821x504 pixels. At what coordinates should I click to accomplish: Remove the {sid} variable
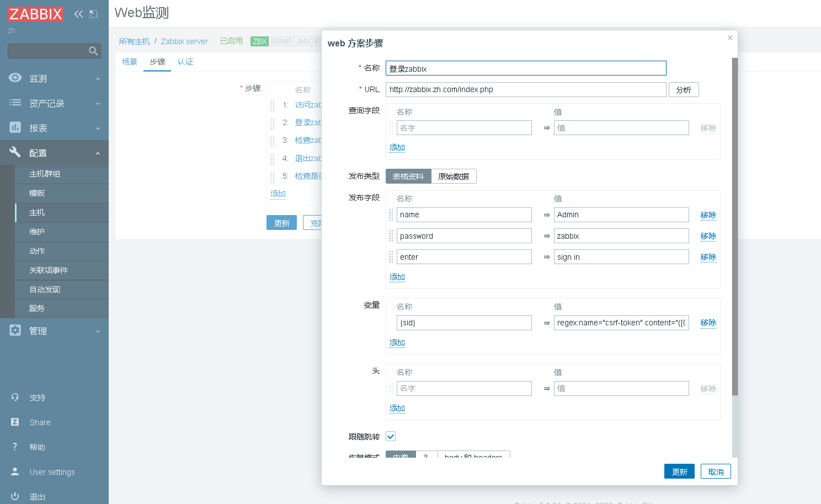pyautogui.click(x=708, y=323)
